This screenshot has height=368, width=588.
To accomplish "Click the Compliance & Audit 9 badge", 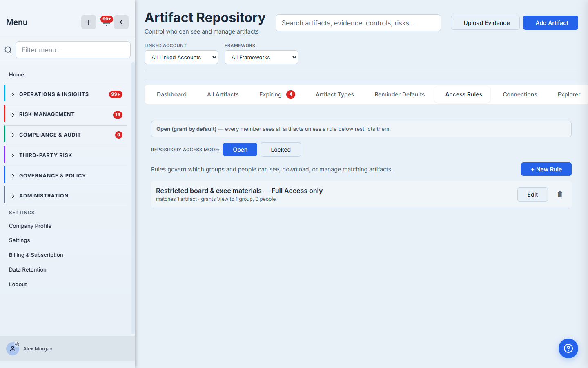I will (119, 135).
